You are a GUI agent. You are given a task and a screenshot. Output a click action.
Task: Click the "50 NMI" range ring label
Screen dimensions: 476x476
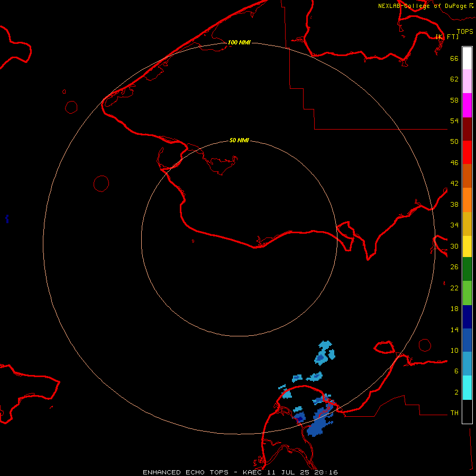239,140
